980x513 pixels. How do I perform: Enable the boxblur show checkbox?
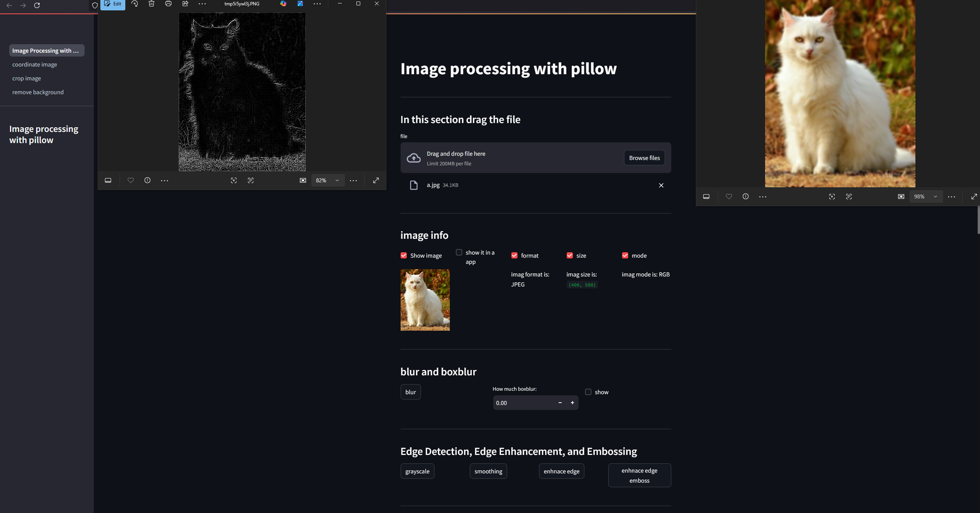588,392
